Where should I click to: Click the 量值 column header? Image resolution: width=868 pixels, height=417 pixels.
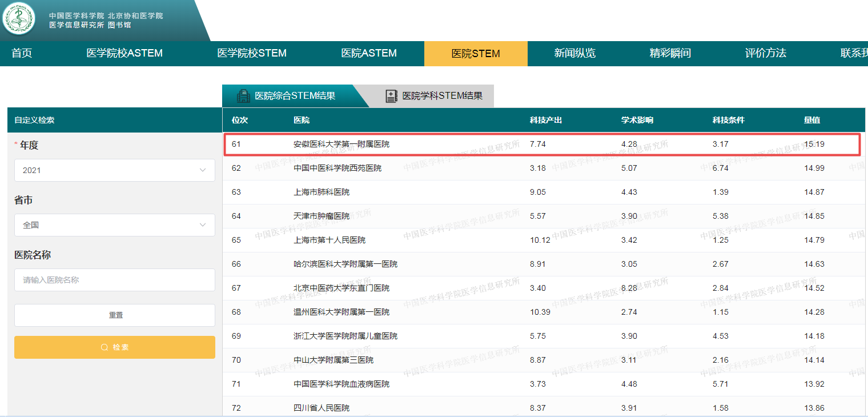pos(811,121)
